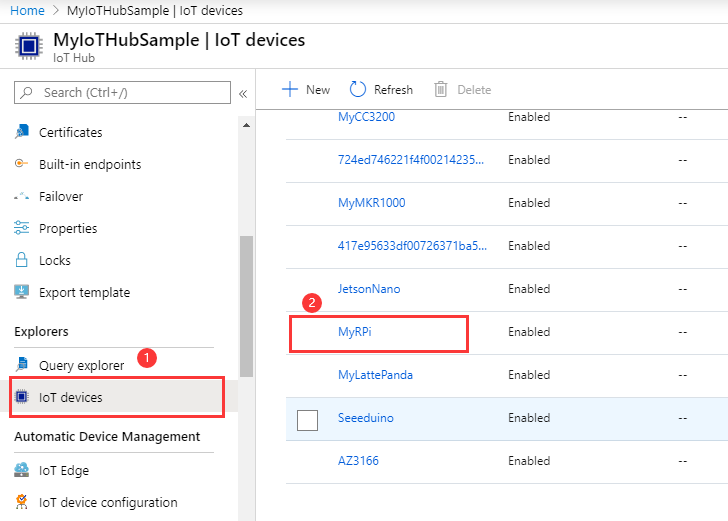Click the Home breadcrumb link
The height and width of the screenshot is (521, 728).
coord(27,11)
